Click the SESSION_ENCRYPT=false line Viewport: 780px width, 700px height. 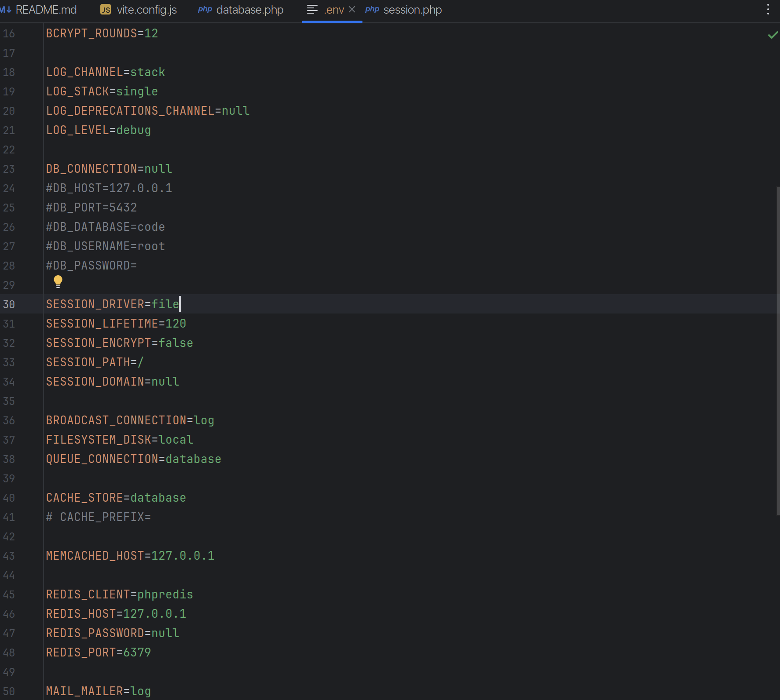[x=120, y=343]
